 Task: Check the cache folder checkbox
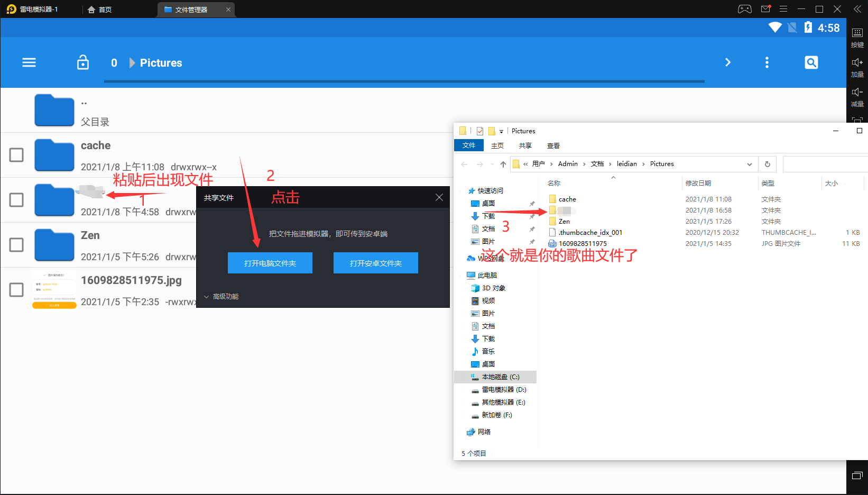click(x=16, y=155)
